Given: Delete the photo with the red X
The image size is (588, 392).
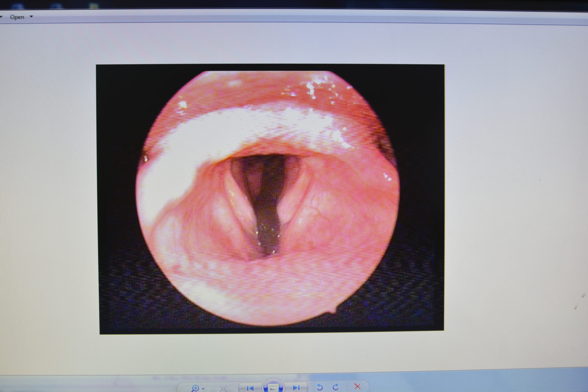Looking at the screenshot, I should pyautogui.click(x=357, y=387).
